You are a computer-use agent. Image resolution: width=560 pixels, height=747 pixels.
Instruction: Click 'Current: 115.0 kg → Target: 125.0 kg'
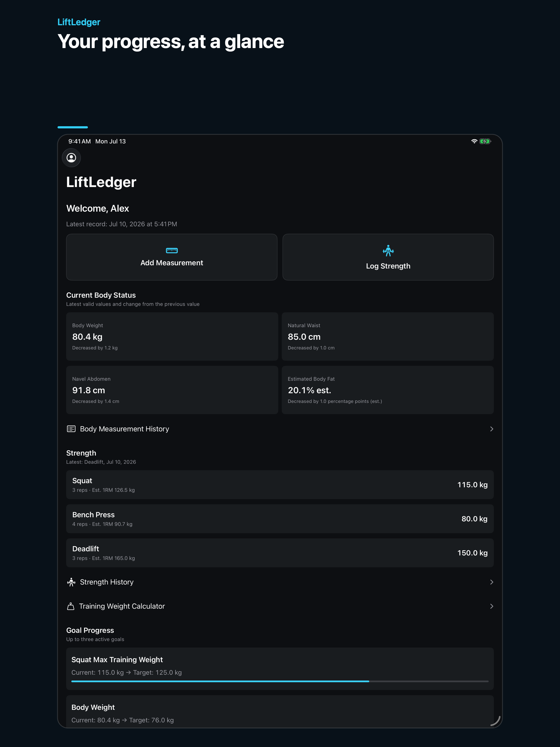point(127,672)
